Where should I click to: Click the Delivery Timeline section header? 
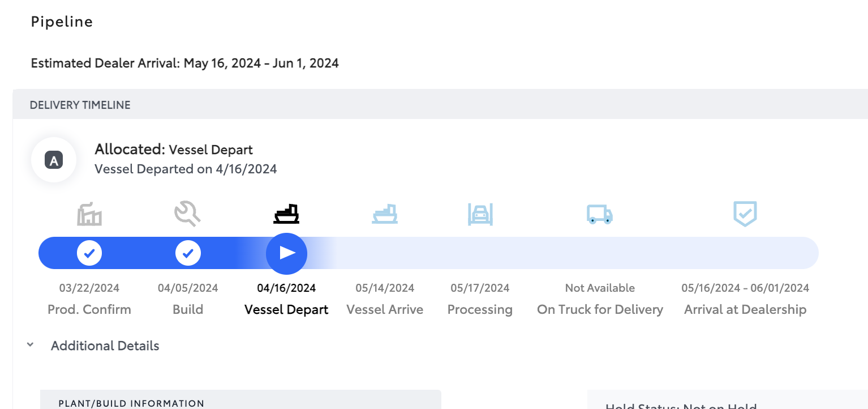pyautogui.click(x=440, y=104)
